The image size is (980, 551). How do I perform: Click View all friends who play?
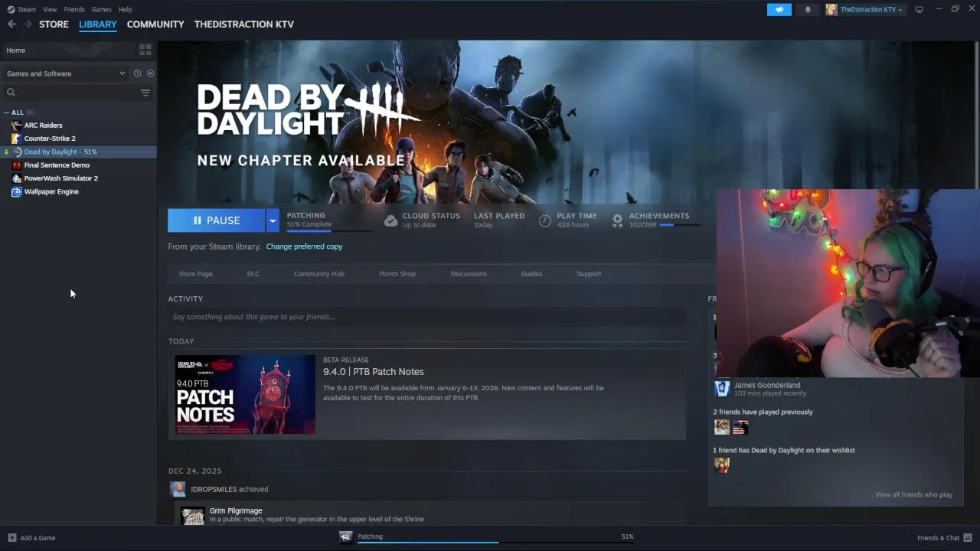point(913,494)
